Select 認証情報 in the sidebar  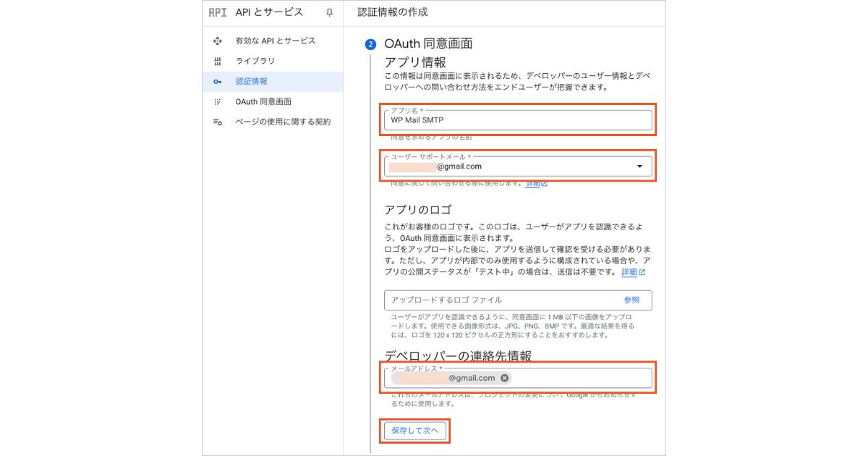click(251, 82)
